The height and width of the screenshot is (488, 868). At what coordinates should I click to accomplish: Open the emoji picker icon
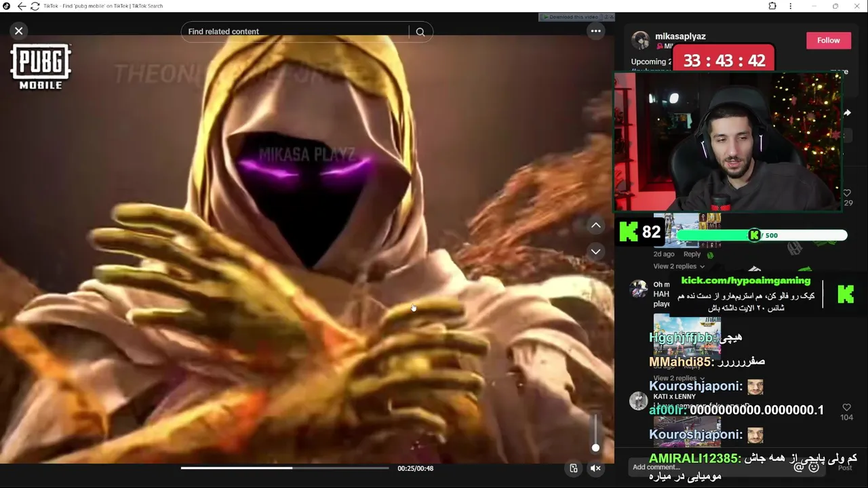pos(814,467)
